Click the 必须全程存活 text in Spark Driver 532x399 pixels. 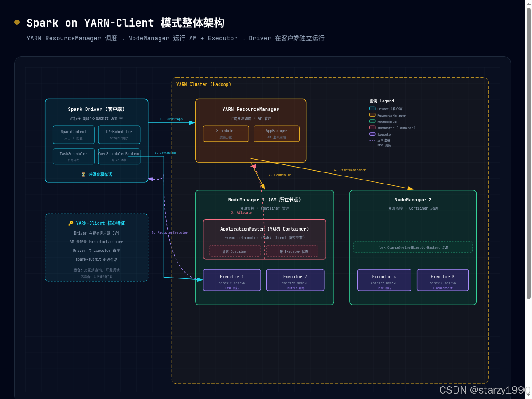pos(100,175)
